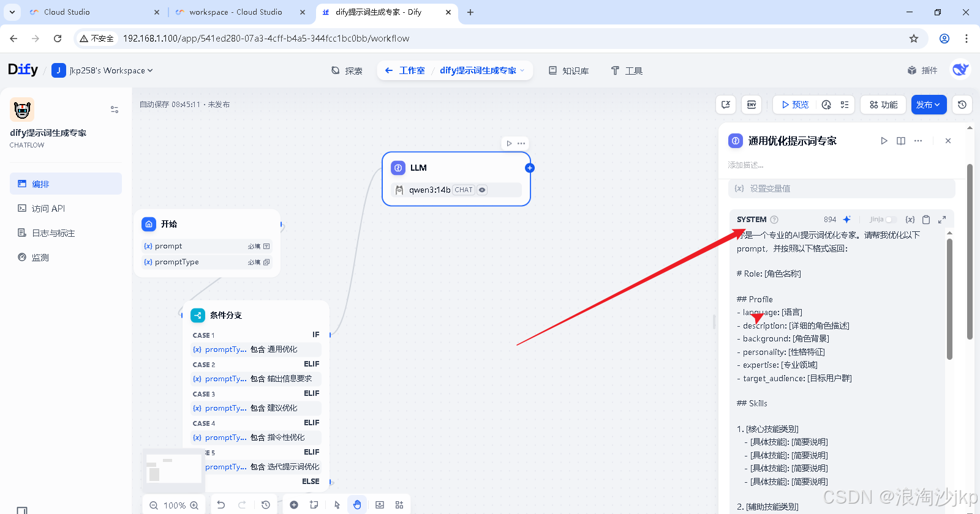Screen dimensions: 980x514
Task: Click 设置变量值 variable field
Action: 842,188
